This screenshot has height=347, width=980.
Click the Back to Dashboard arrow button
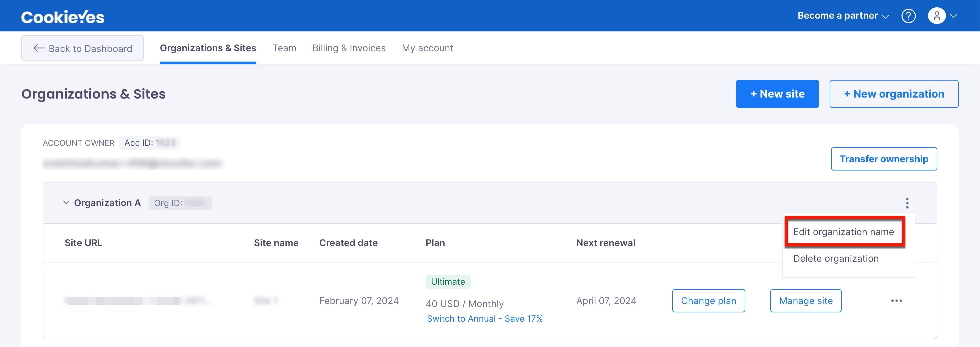[83, 48]
